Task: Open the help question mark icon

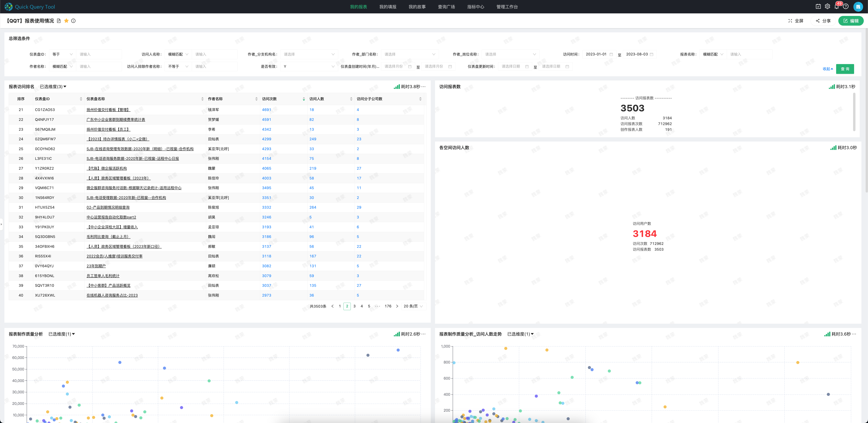Action: point(846,6)
